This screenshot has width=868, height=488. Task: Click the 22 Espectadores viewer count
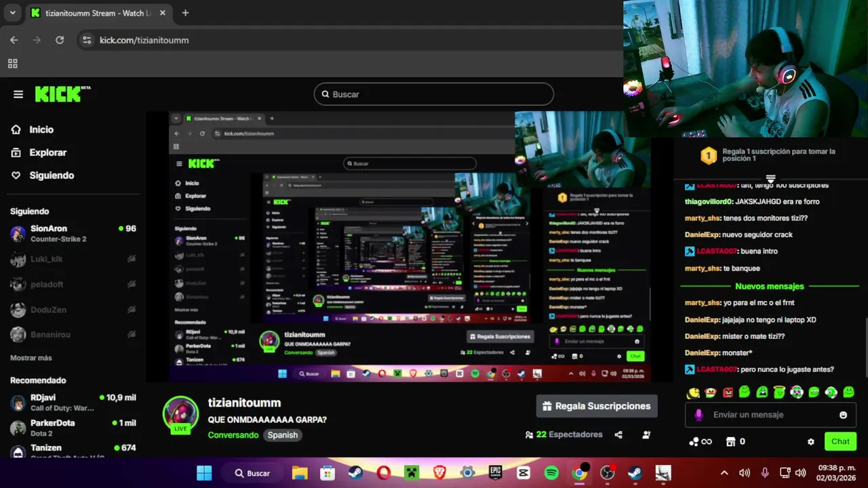click(x=564, y=434)
